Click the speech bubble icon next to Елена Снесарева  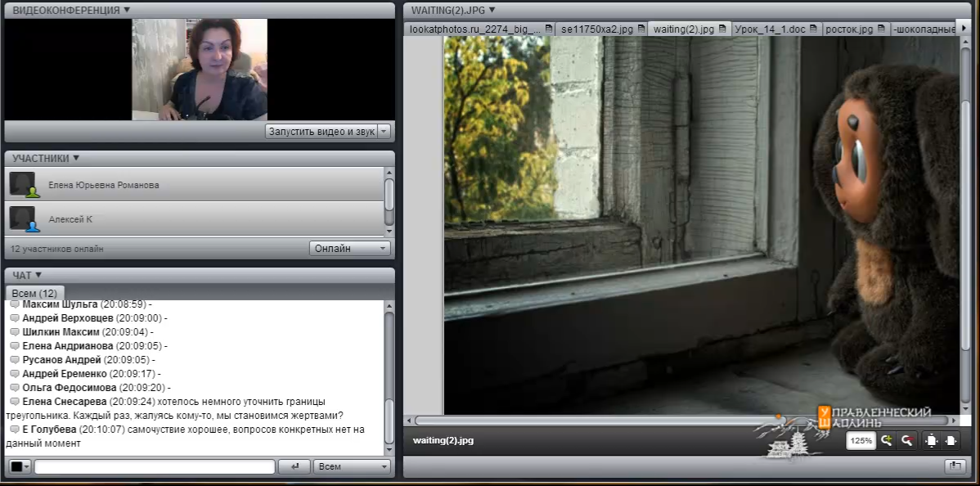(x=15, y=402)
